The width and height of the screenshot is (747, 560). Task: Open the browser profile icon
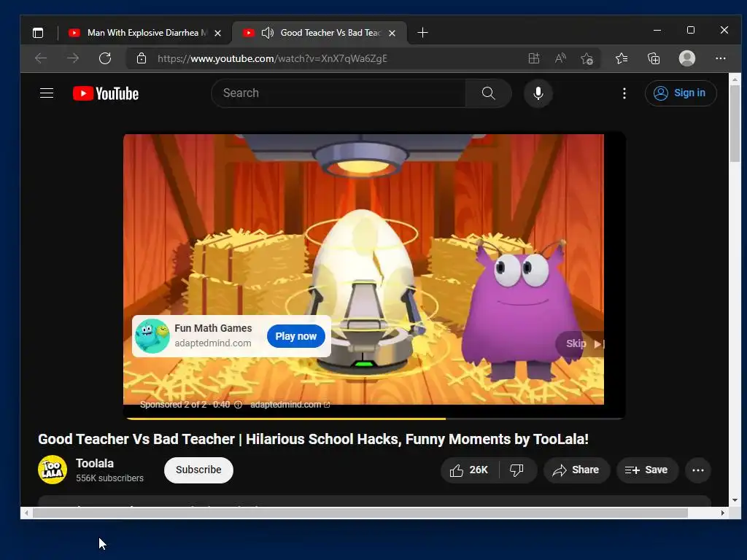click(x=687, y=58)
